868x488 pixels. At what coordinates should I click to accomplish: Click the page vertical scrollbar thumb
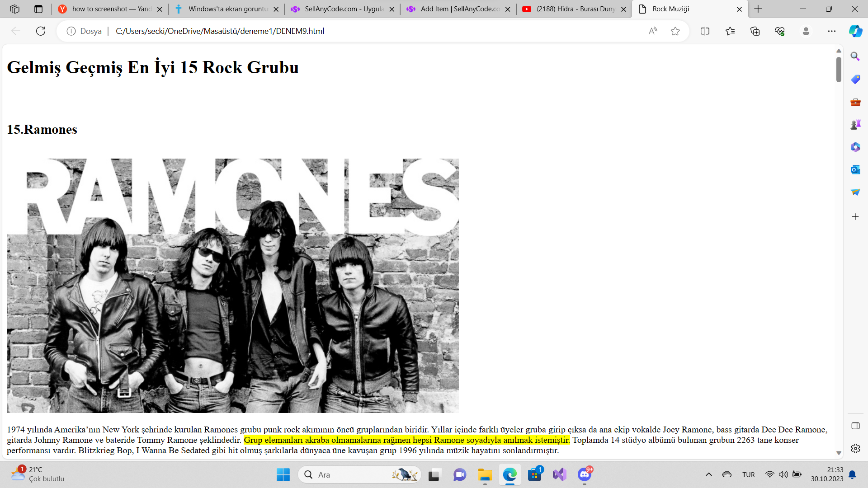pos(838,70)
